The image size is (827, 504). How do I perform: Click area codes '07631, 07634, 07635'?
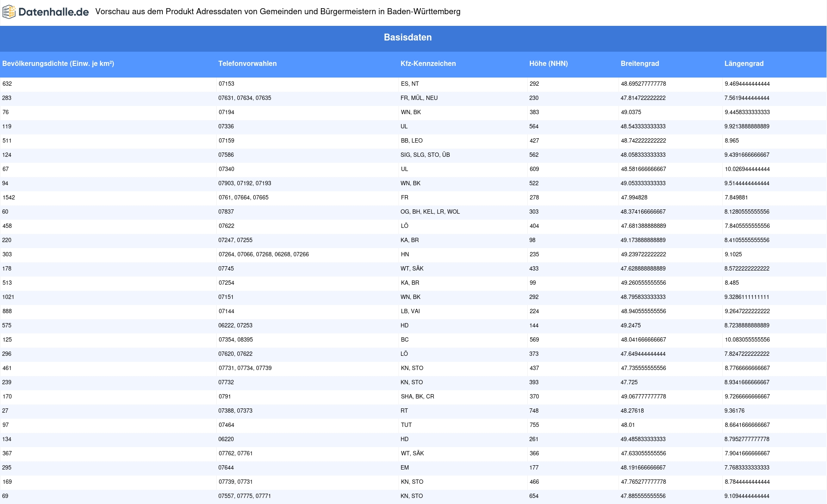245,98
